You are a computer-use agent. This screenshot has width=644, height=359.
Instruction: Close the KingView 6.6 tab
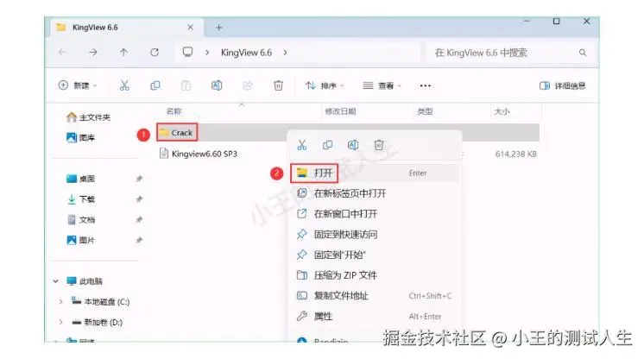(x=190, y=27)
